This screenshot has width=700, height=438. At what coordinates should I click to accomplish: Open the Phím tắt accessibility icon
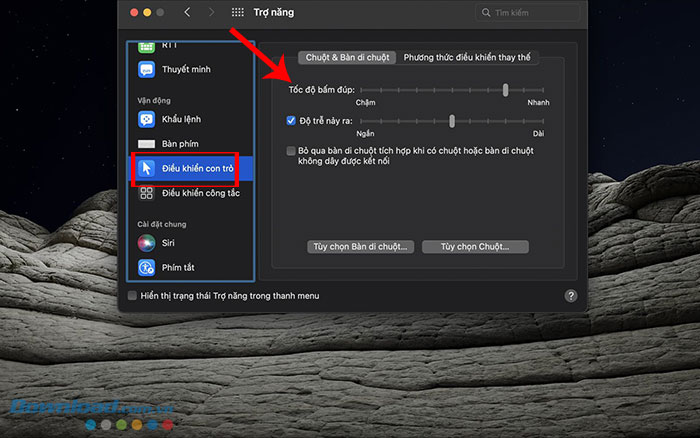click(146, 267)
